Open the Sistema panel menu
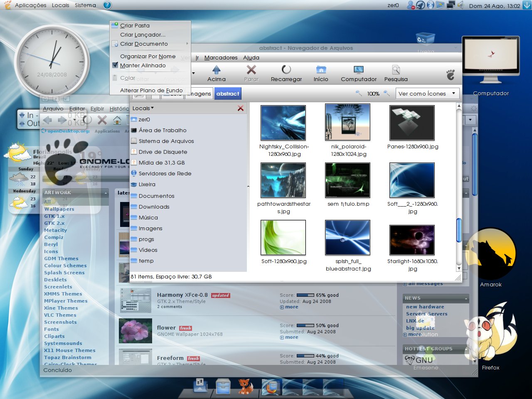 (x=85, y=5)
